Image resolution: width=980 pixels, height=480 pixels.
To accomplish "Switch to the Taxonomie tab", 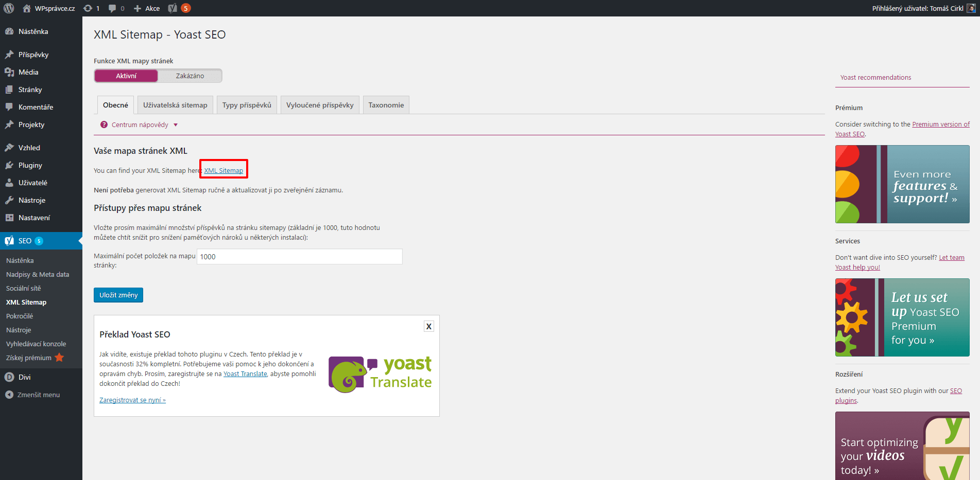I will pos(386,105).
